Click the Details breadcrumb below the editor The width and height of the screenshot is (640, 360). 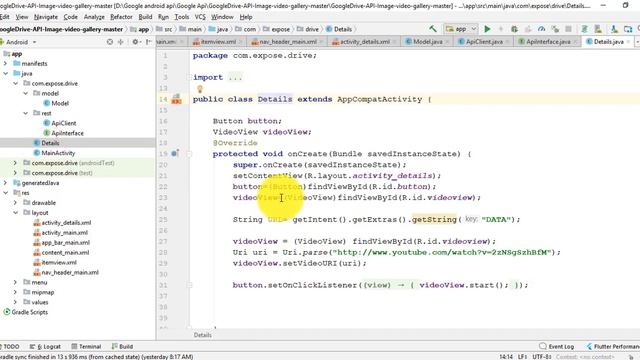coord(202,335)
